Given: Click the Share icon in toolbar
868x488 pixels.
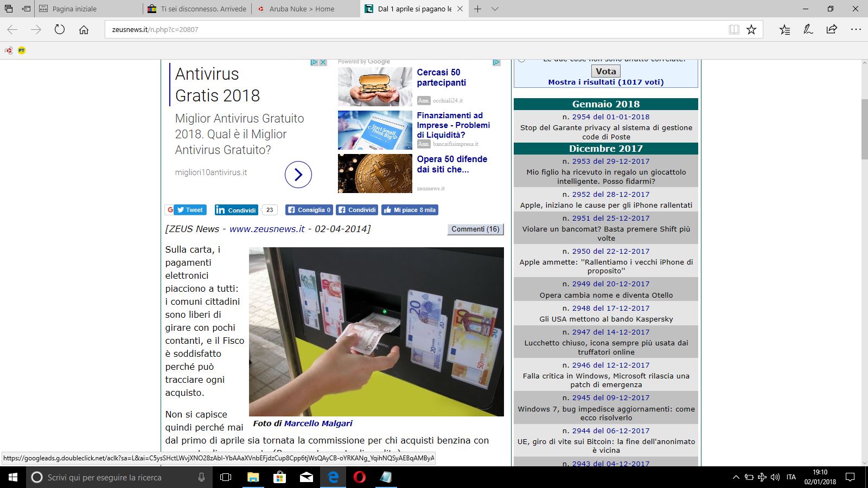Looking at the screenshot, I should coord(832,30).
